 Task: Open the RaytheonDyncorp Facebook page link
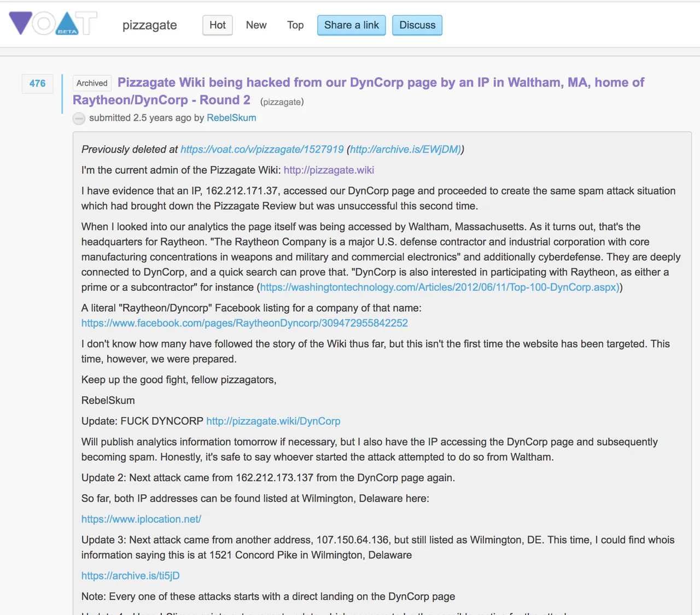point(244,323)
